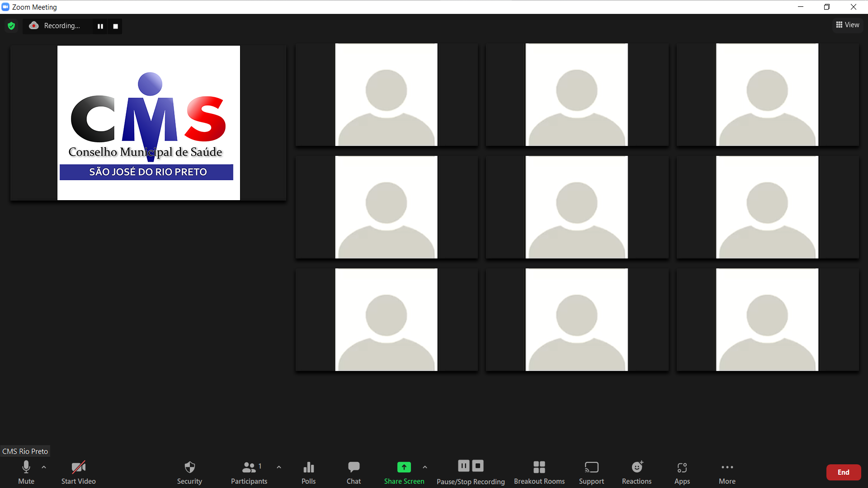Restore down the Zoom Meeting window
This screenshot has height=488, width=868.
(x=827, y=7)
